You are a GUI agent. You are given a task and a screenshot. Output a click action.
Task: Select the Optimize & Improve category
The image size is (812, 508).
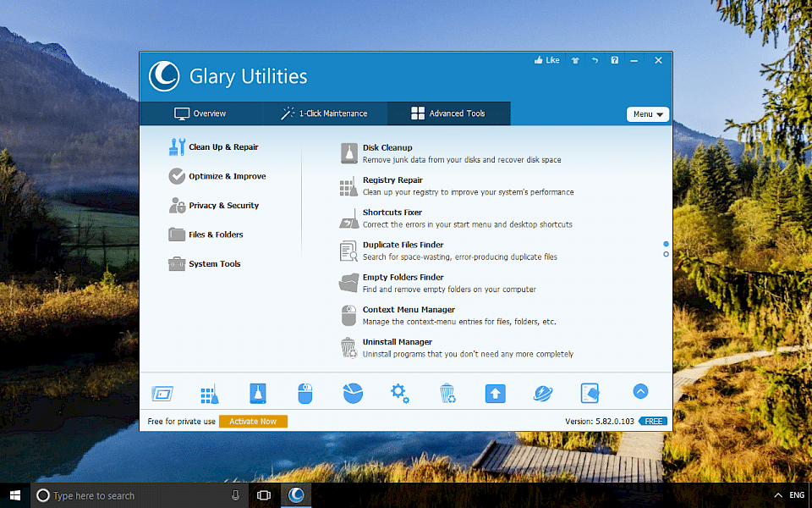click(x=217, y=176)
